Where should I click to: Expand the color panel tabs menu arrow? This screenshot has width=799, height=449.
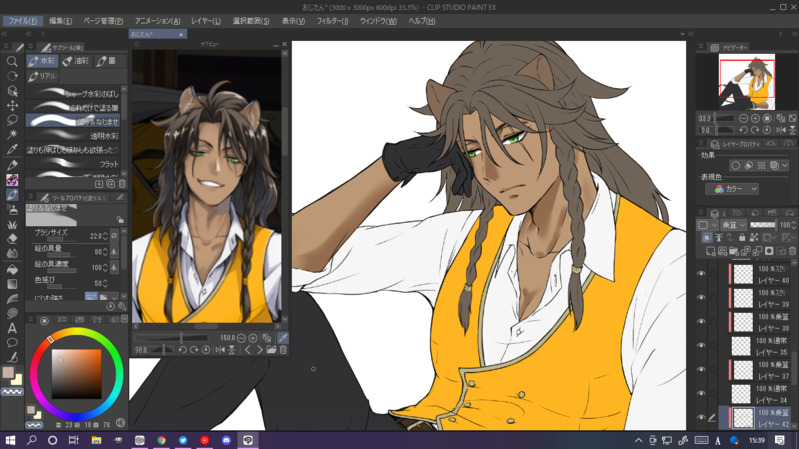[x=124, y=320]
